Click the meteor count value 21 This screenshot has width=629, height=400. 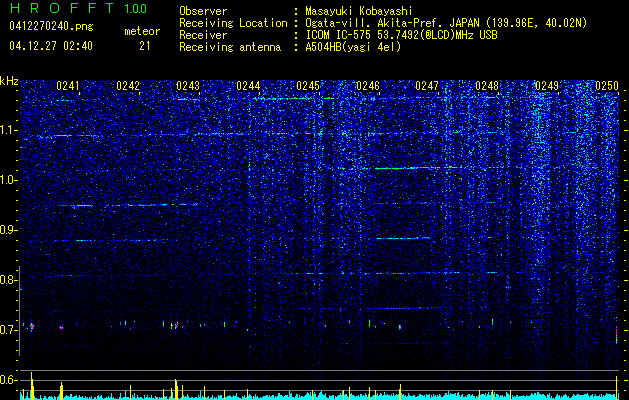pyautogui.click(x=144, y=46)
